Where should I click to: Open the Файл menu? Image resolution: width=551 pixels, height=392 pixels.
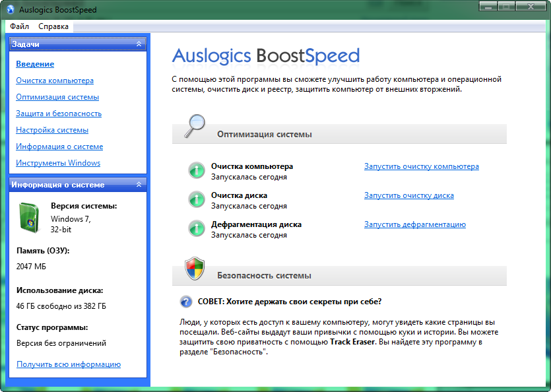tap(19, 26)
